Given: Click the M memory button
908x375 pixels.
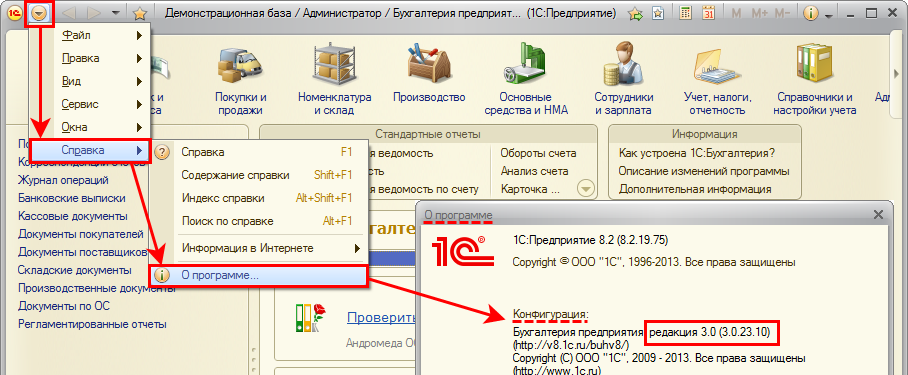Looking at the screenshot, I should click(737, 13).
